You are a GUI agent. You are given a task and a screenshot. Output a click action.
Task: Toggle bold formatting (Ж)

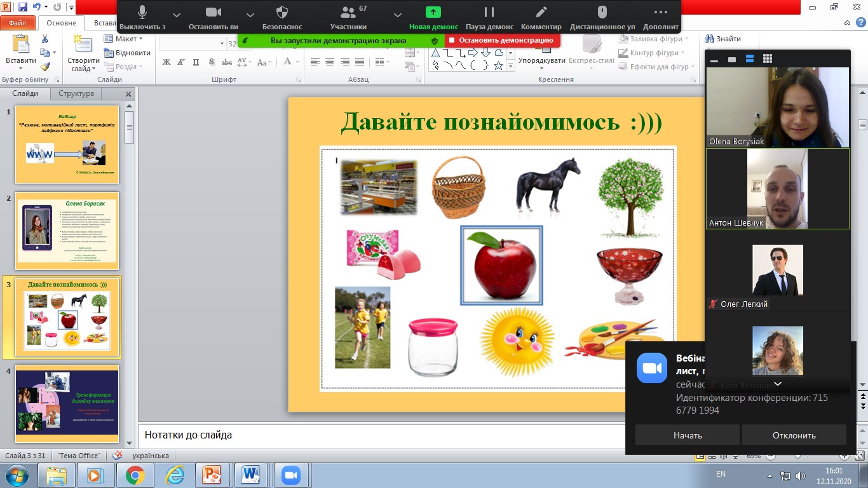click(x=166, y=62)
